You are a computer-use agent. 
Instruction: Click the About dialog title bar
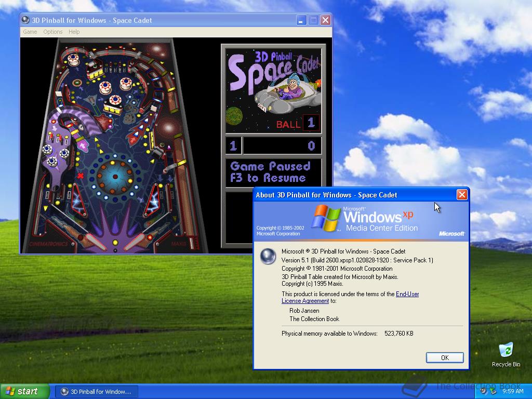[354, 195]
